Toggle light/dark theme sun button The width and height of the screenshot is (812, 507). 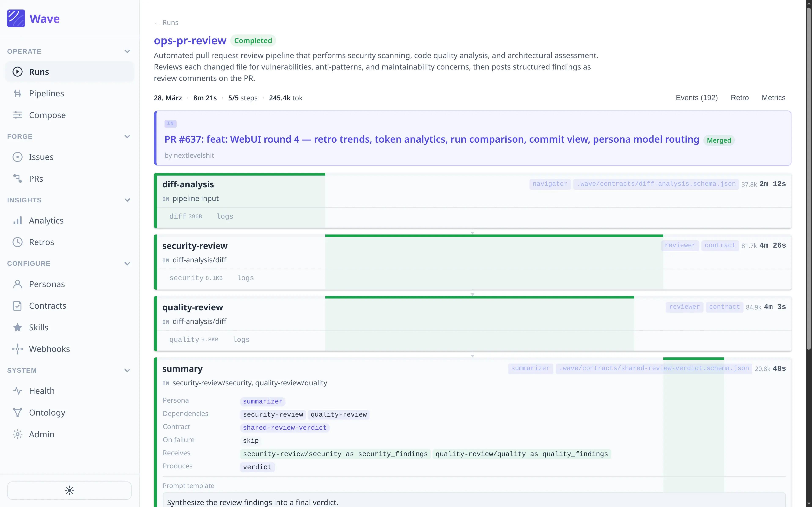click(69, 491)
